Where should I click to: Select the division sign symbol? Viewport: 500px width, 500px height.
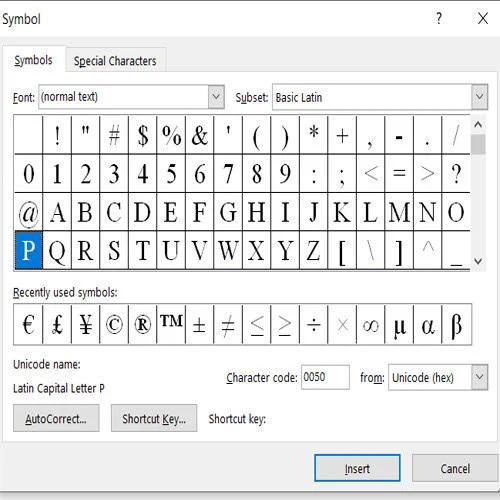coord(313,324)
